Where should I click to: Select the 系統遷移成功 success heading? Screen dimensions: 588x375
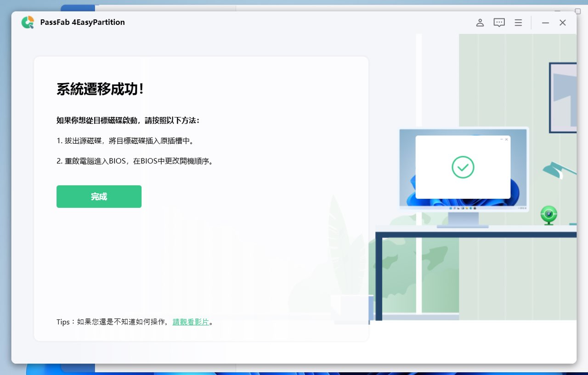click(100, 89)
